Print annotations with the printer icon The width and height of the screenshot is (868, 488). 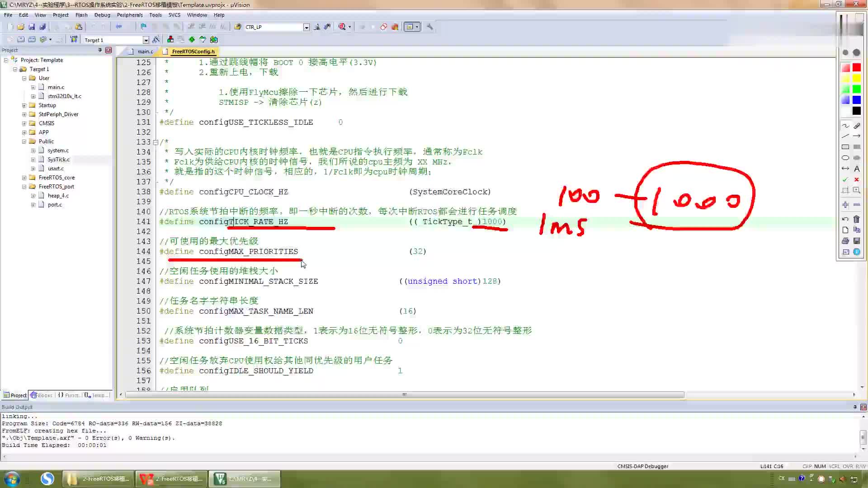click(x=845, y=241)
